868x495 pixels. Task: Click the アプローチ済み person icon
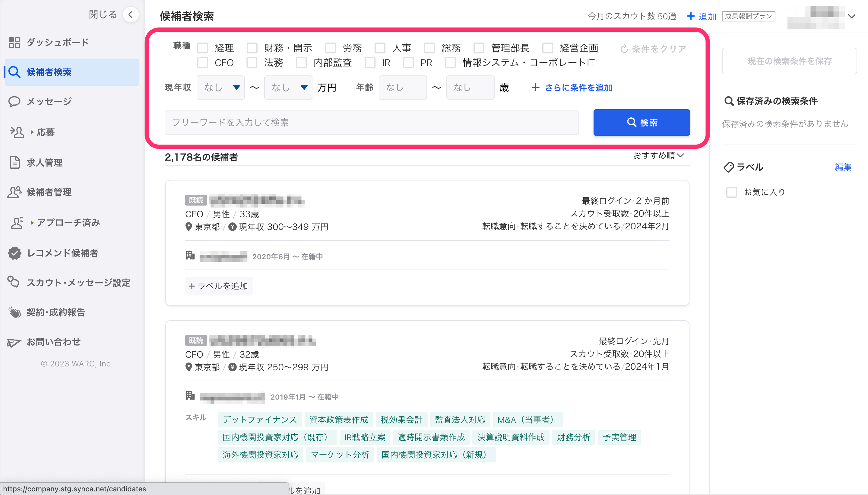[x=17, y=223]
